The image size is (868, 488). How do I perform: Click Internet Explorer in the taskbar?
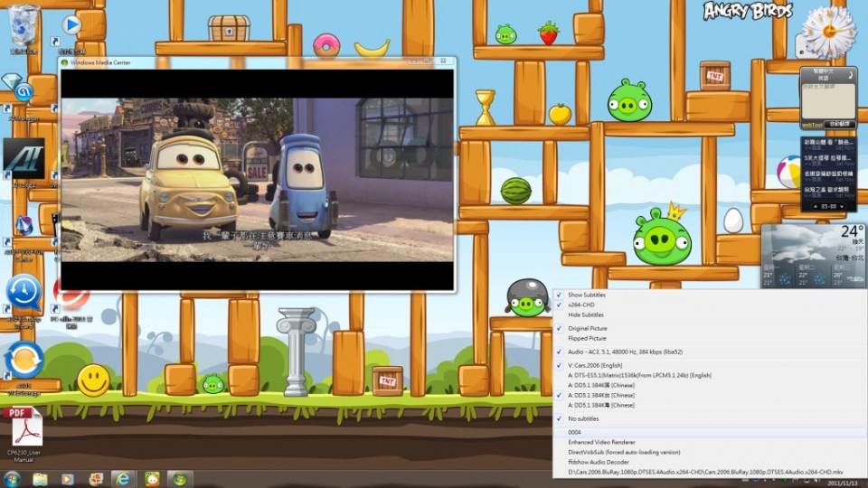124,478
